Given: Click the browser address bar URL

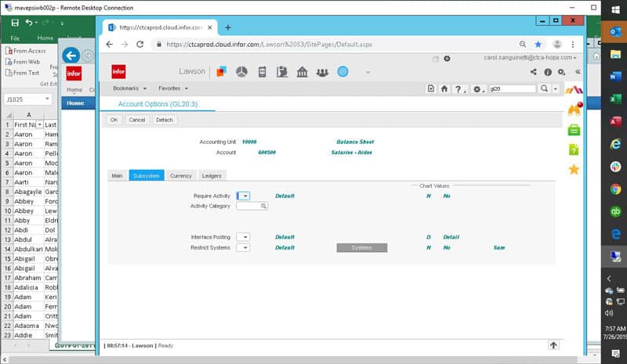Looking at the screenshot, I should coord(269,45).
